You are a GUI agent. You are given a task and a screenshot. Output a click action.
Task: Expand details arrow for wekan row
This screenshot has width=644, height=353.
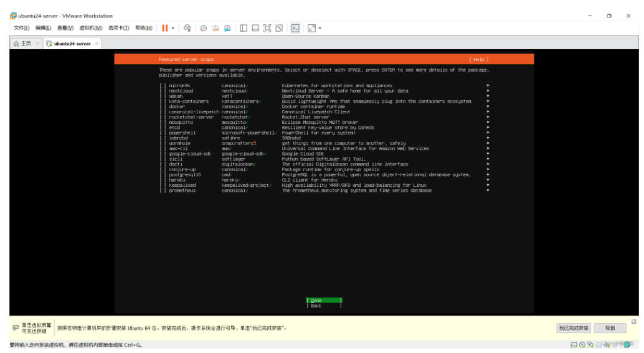click(488, 96)
